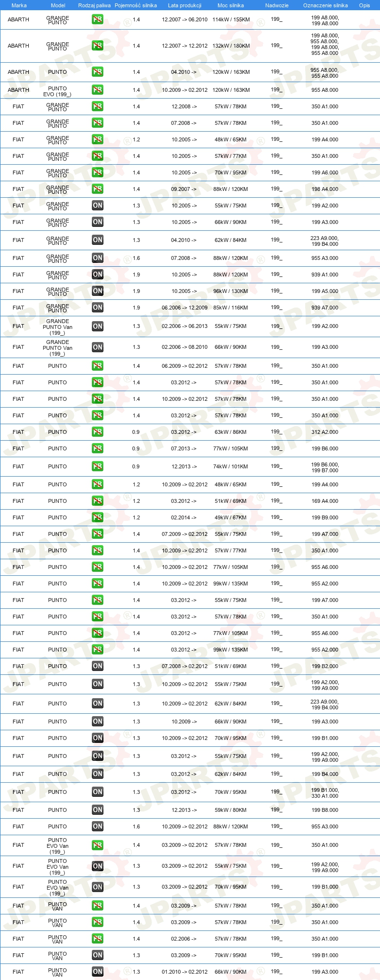380x980 pixels.
Task: Click the Moc silnika column header
Action: coord(231,5)
